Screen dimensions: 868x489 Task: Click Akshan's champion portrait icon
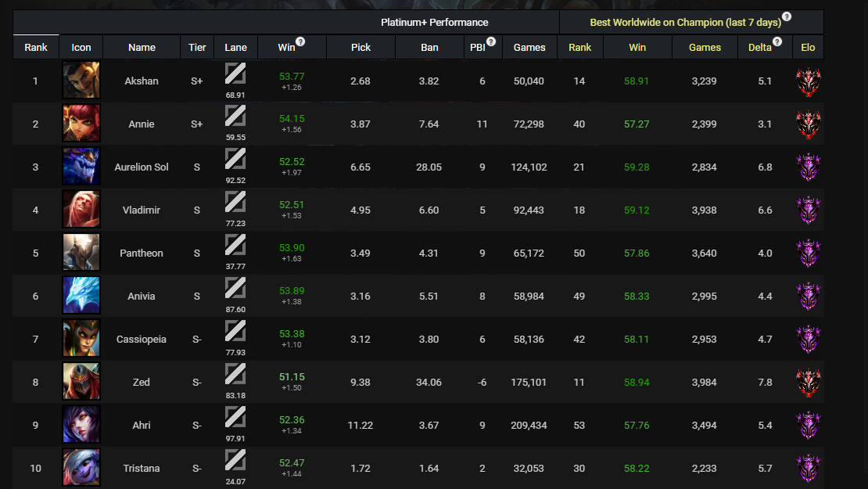81,81
